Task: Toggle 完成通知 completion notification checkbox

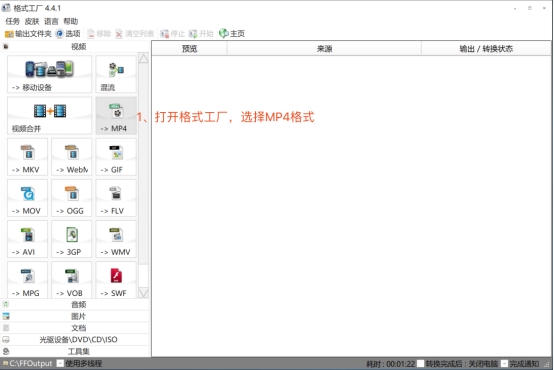Action: (x=505, y=364)
